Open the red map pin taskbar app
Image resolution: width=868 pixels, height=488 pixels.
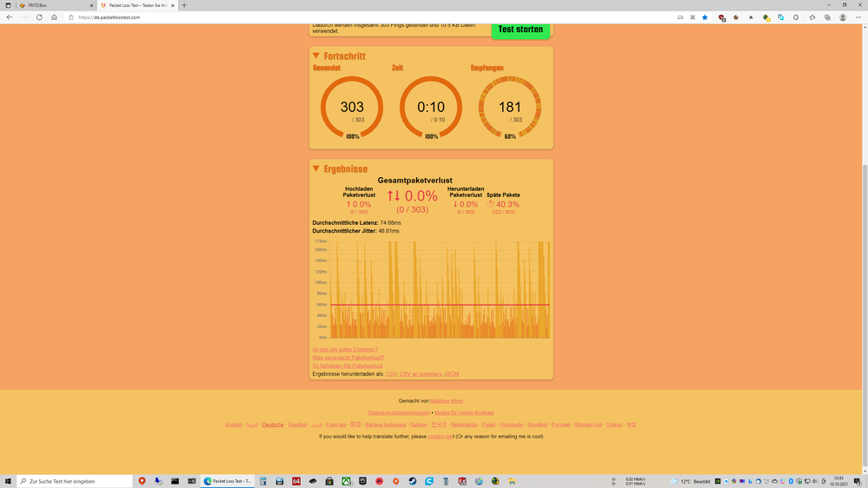click(142, 481)
